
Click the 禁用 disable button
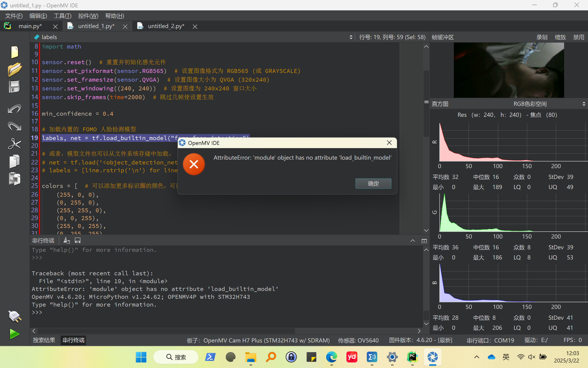click(x=579, y=37)
